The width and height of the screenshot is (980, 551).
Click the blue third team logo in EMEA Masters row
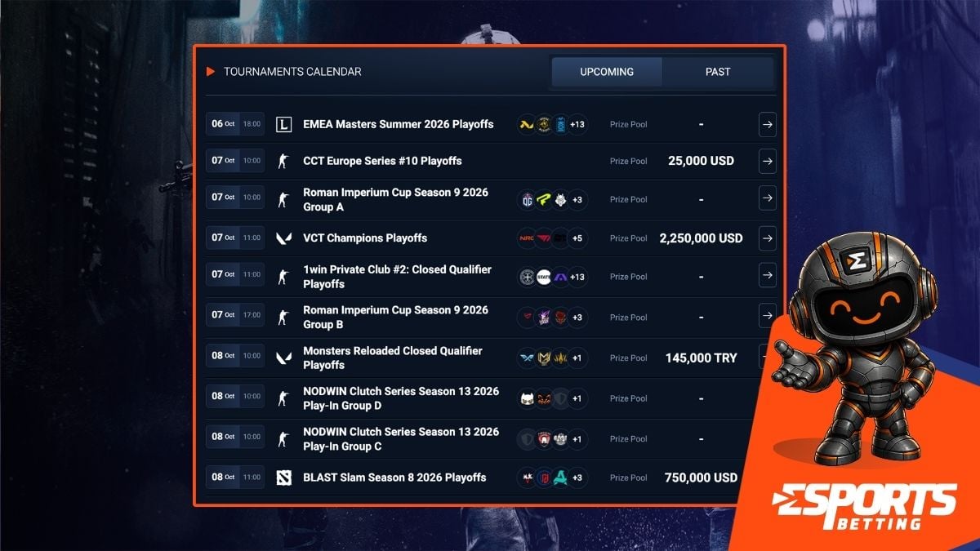click(x=560, y=125)
